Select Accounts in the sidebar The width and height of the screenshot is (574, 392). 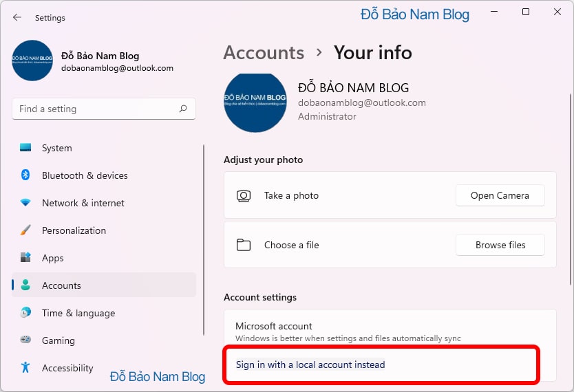tap(104, 285)
